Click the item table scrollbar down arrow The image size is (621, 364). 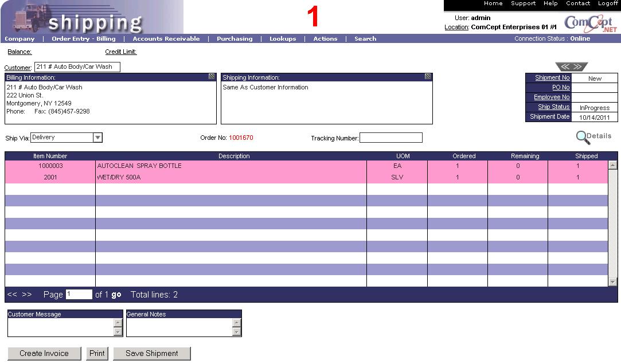coord(612,281)
